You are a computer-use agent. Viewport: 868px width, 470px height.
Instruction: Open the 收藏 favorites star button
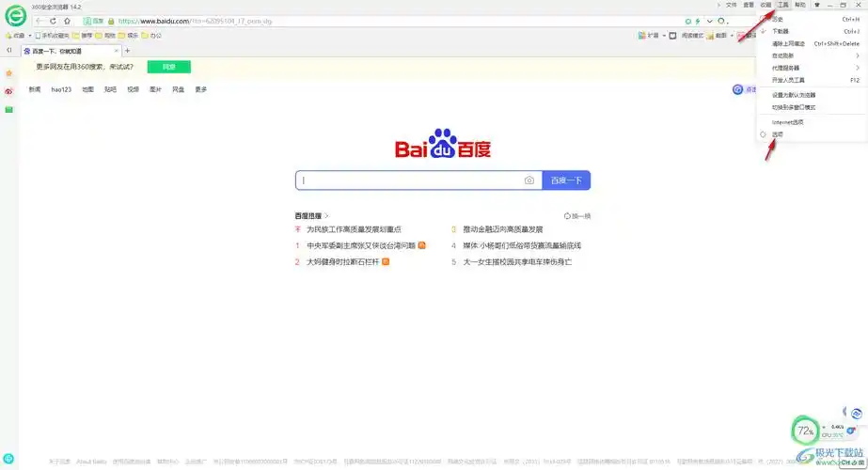point(15,36)
